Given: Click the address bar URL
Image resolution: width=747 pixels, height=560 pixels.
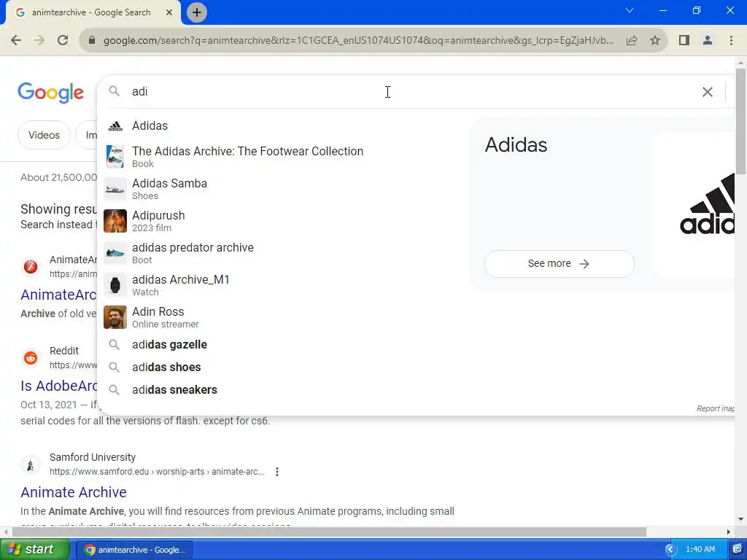Looking at the screenshot, I should (358, 41).
